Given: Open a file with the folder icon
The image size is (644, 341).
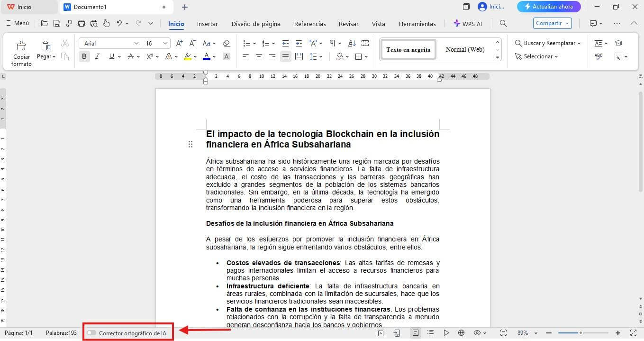Looking at the screenshot, I should 45,23.
